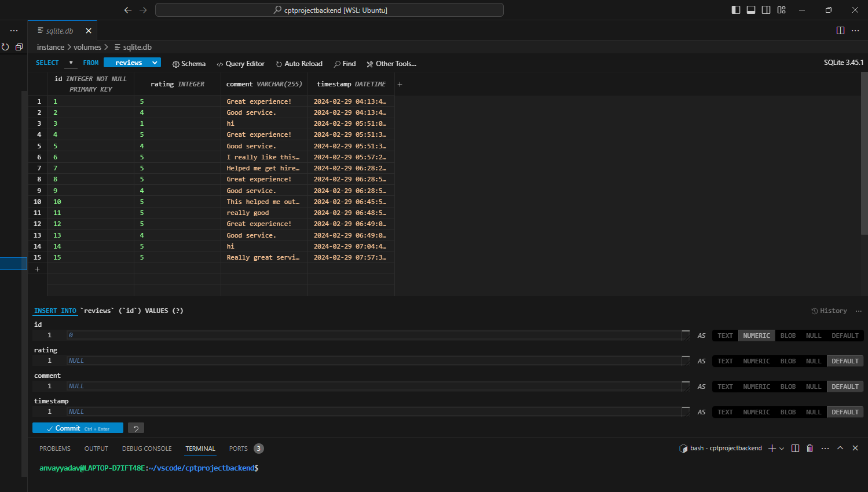Maximize the panel with the up chevron
868x492 pixels.
tap(840, 448)
